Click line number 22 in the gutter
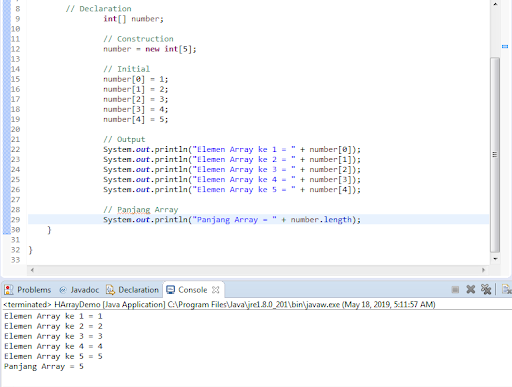 tap(15, 149)
